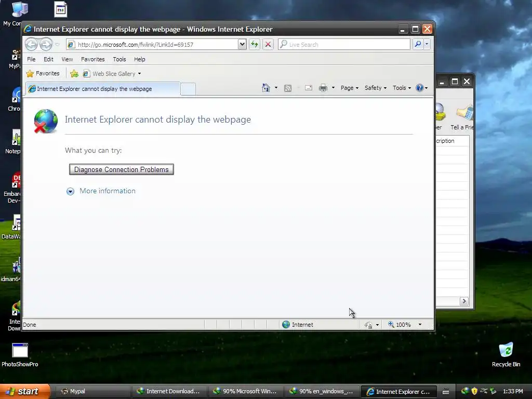Open Web Slice Gallery link
The height and width of the screenshot is (399, 532).
click(x=110, y=74)
